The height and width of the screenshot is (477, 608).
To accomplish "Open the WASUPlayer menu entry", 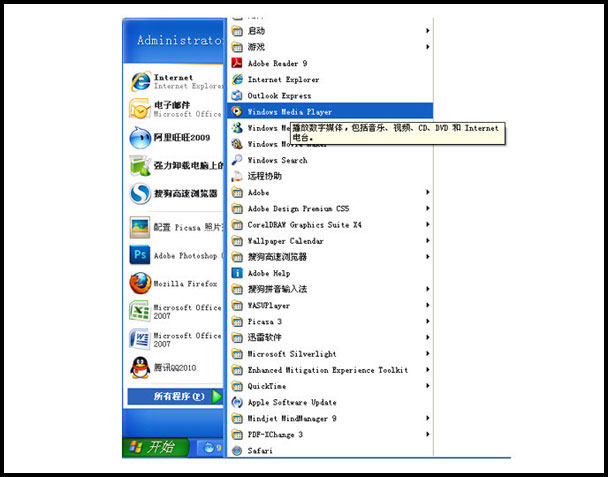I will [330, 305].
